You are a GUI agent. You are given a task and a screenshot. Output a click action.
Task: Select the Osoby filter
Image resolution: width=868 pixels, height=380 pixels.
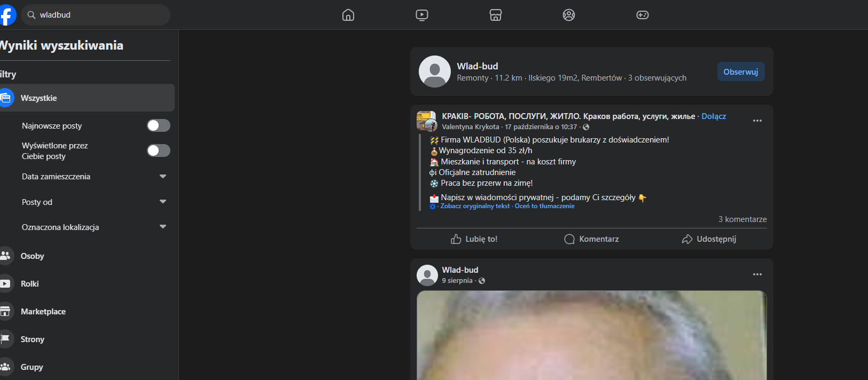pos(33,256)
